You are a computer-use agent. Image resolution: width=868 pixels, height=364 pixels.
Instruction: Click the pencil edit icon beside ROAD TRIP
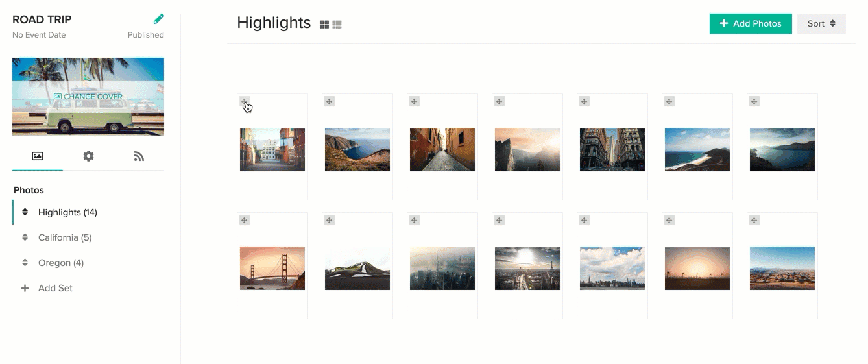point(159,19)
